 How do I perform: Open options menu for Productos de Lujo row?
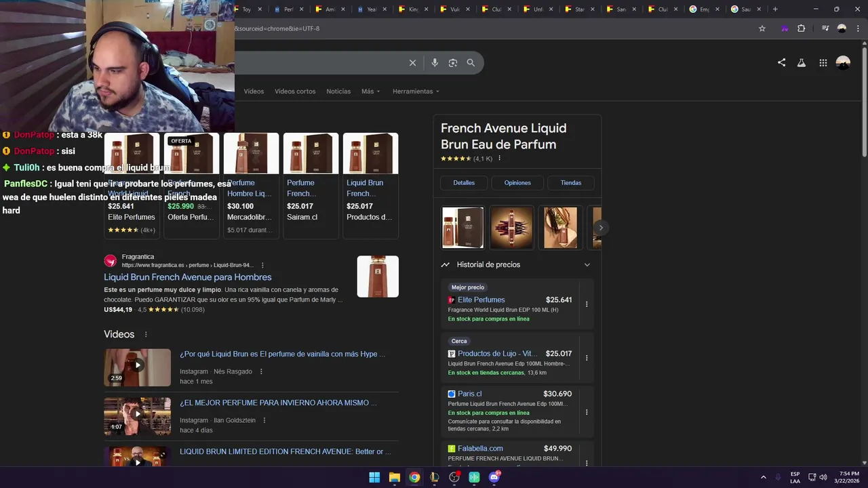click(x=587, y=358)
